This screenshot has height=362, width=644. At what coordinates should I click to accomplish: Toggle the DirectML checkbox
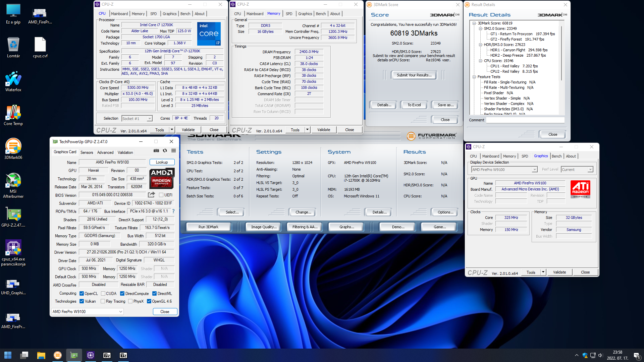tap(154, 294)
